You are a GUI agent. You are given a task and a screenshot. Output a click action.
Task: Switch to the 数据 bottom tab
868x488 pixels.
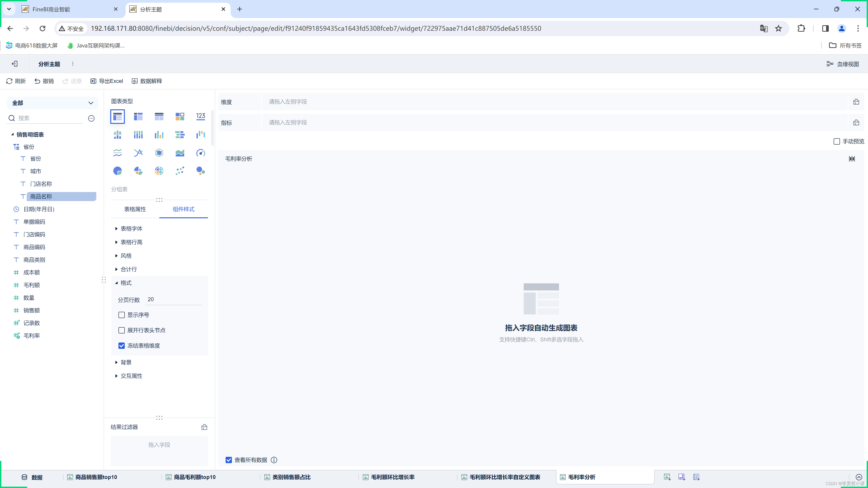pyautogui.click(x=32, y=477)
